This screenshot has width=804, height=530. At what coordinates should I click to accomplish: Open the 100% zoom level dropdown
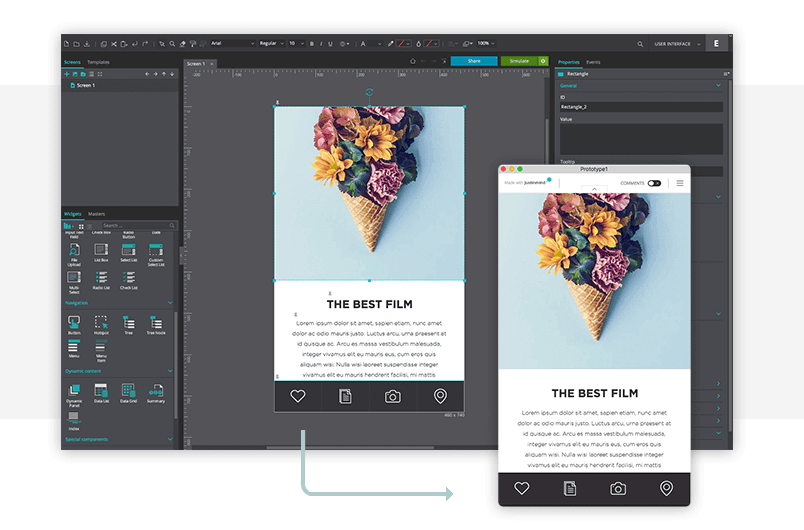pyautogui.click(x=486, y=44)
